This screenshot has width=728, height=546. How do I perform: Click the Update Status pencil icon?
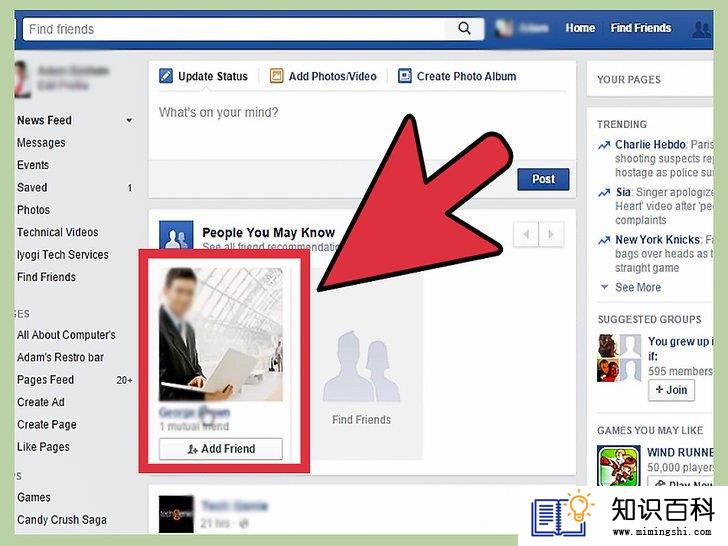[166, 76]
